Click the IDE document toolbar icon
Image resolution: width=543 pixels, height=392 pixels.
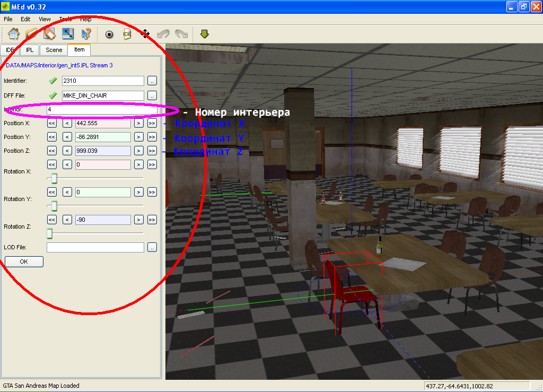tap(127, 34)
